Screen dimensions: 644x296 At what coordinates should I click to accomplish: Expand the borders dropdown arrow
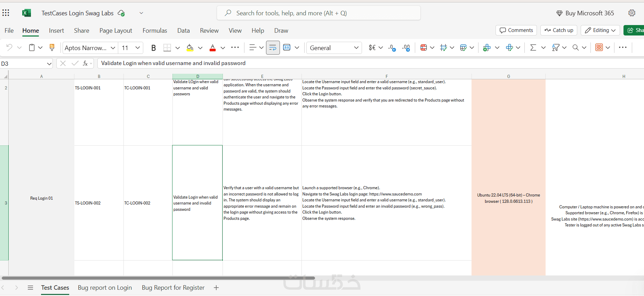pyautogui.click(x=178, y=48)
